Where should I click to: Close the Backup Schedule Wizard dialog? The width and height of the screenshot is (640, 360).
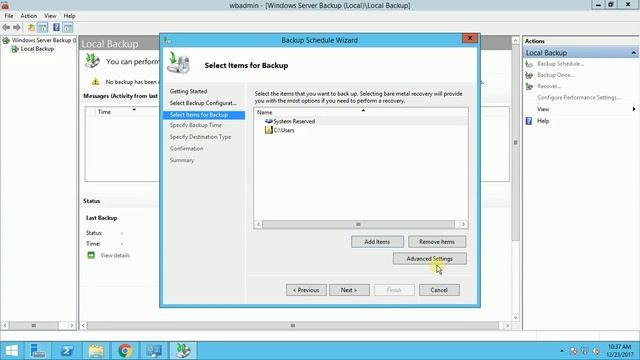click(470, 38)
